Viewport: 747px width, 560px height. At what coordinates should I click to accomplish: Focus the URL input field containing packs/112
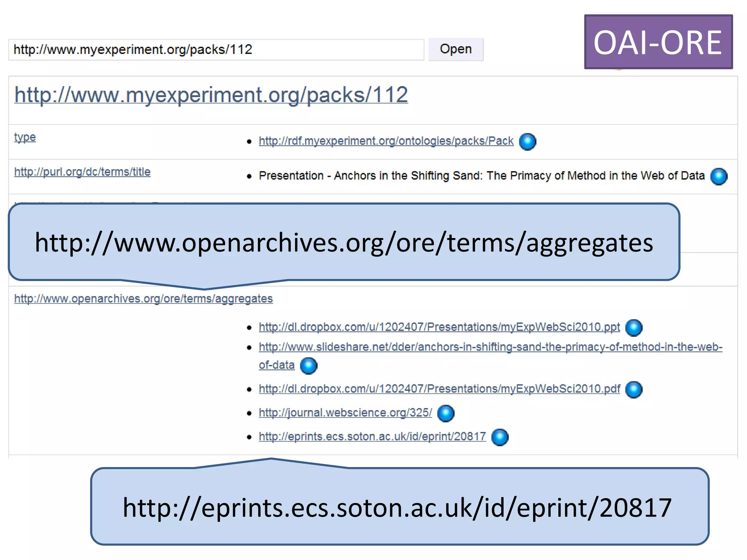[216, 50]
